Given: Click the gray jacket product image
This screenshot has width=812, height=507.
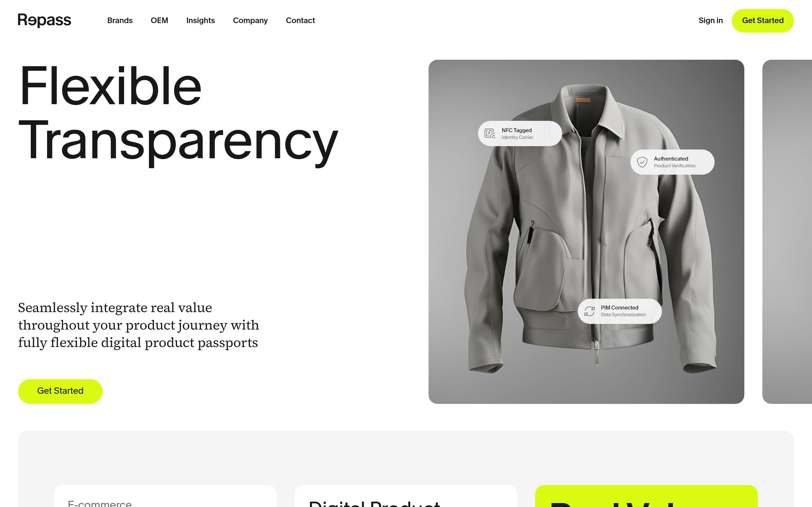Looking at the screenshot, I should tap(586, 232).
